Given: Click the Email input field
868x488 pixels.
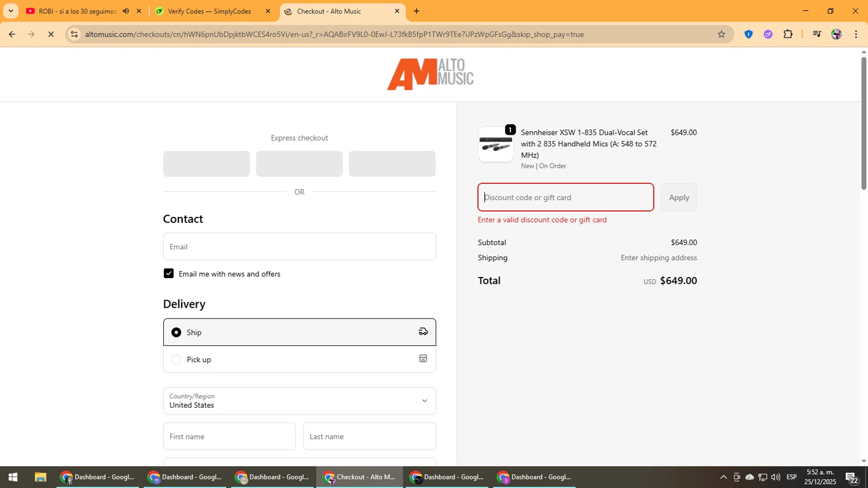Looking at the screenshot, I should click(x=299, y=246).
